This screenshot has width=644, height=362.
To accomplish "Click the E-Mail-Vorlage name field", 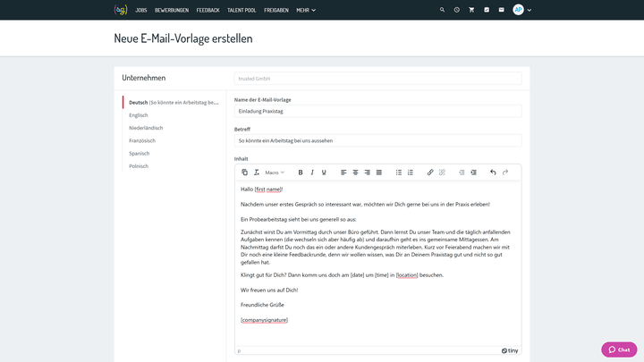I will pyautogui.click(x=377, y=111).
